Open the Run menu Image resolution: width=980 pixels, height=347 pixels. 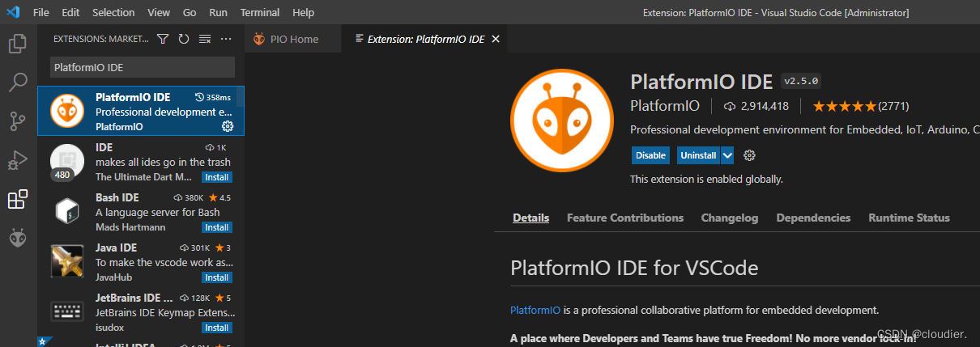218,12
